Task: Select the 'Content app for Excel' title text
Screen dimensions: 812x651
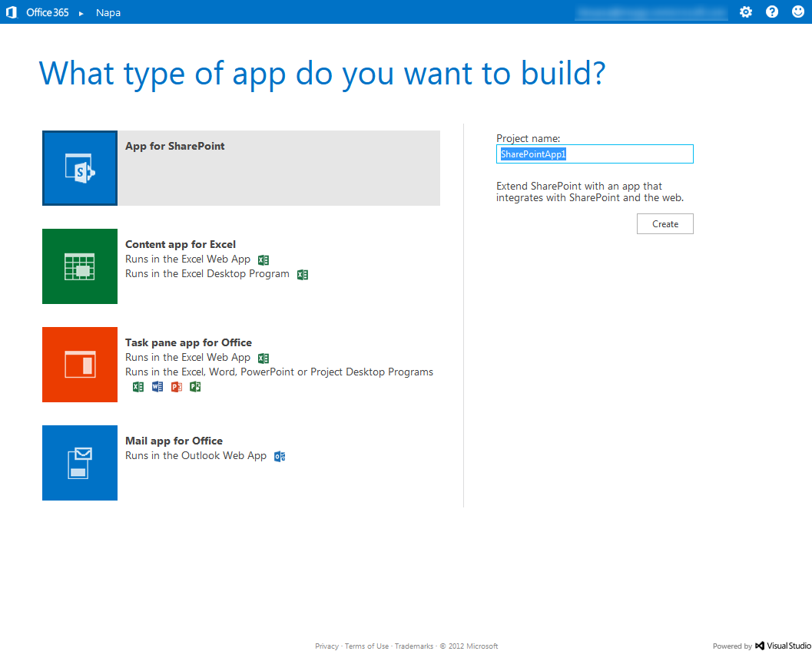Action: click(181, 244)
